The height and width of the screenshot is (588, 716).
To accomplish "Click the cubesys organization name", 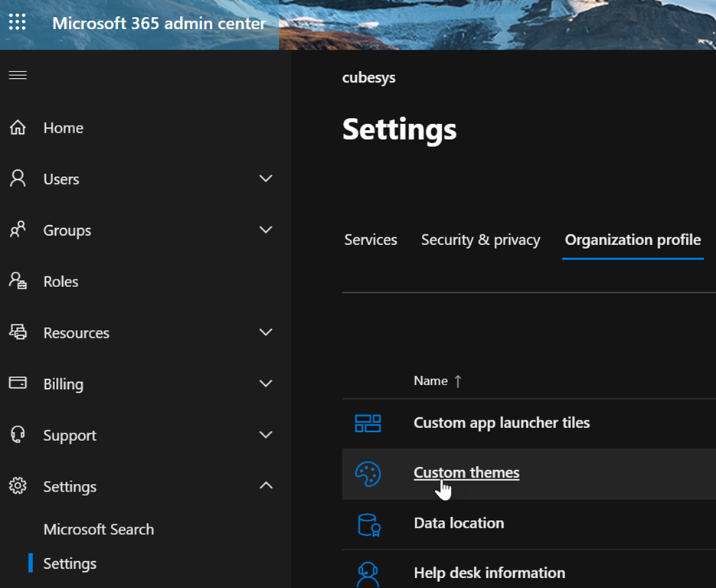I will (368, 77).
